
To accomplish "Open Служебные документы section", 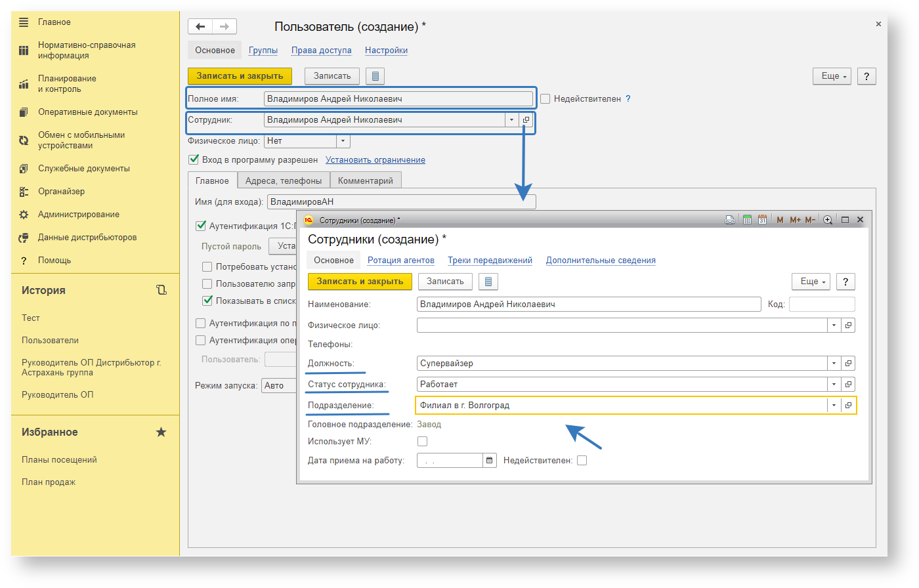I will (83, 168).
